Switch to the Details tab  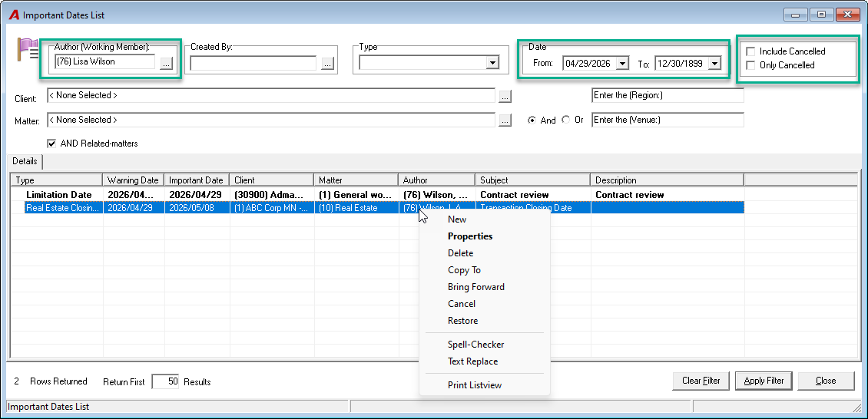tap(25, 161)
